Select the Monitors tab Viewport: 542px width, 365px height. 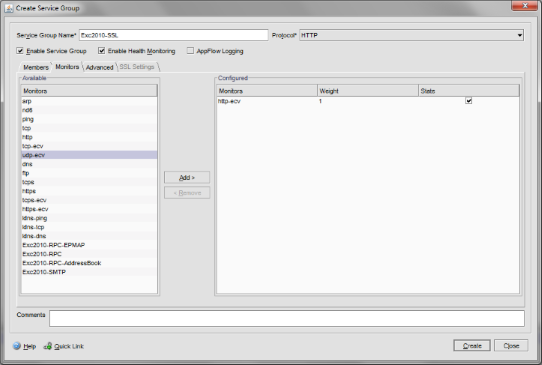click(x=67, y=67)
